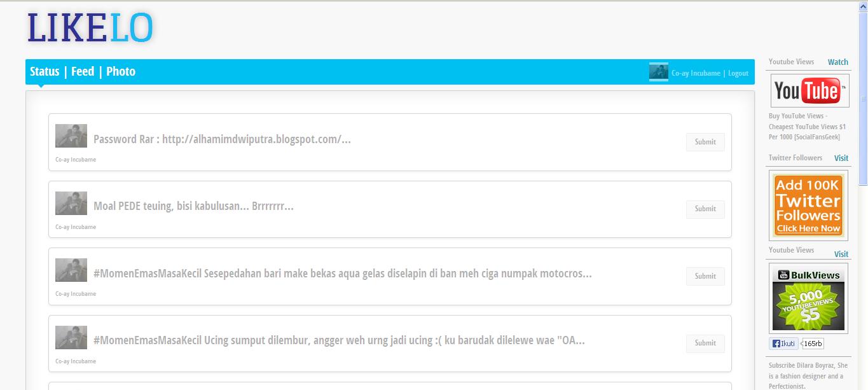Viewport: 868px width, 390px height.
Task: Select the Moal PEDE teuing status text
Action: tap(193, 206)
